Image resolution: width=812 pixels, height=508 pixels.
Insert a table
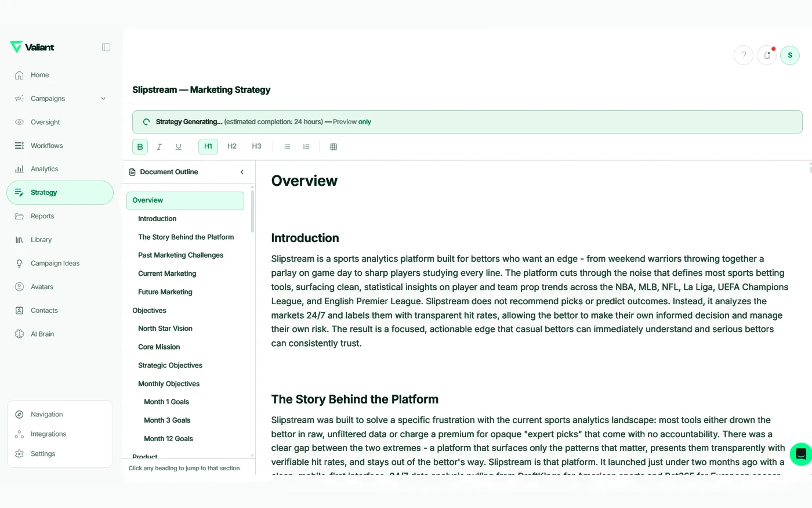333,147
